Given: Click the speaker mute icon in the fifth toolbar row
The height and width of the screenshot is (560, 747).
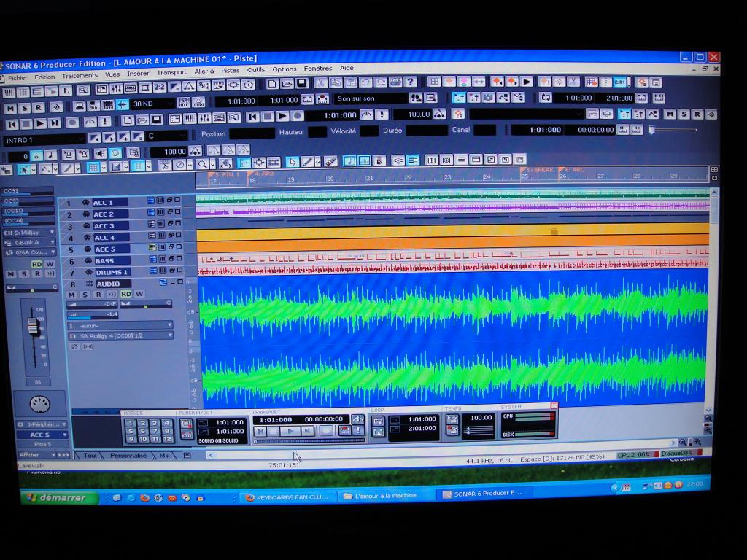Looking at the screenshot, I should click(x=99, y=154).
